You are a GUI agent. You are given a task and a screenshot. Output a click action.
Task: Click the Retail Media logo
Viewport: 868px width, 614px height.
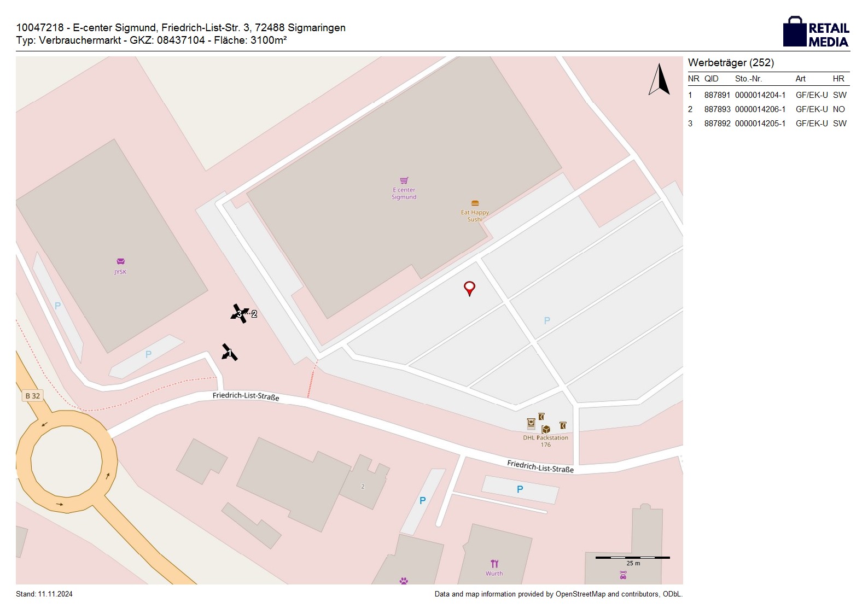click(816, 32)
